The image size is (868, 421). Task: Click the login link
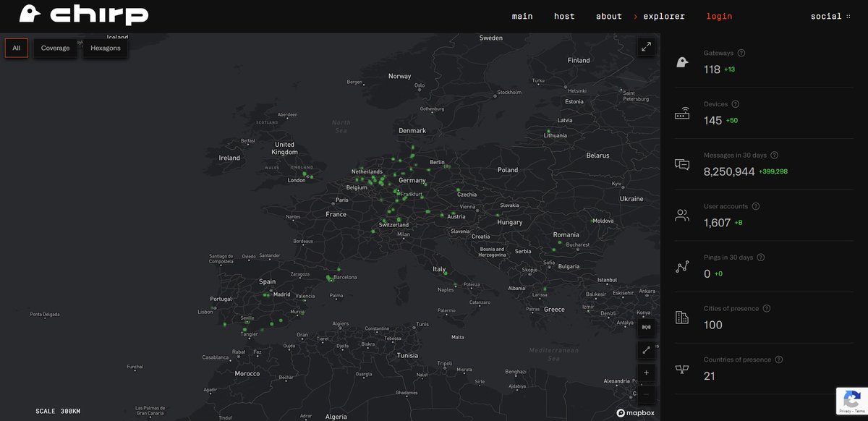pos(719,16)
